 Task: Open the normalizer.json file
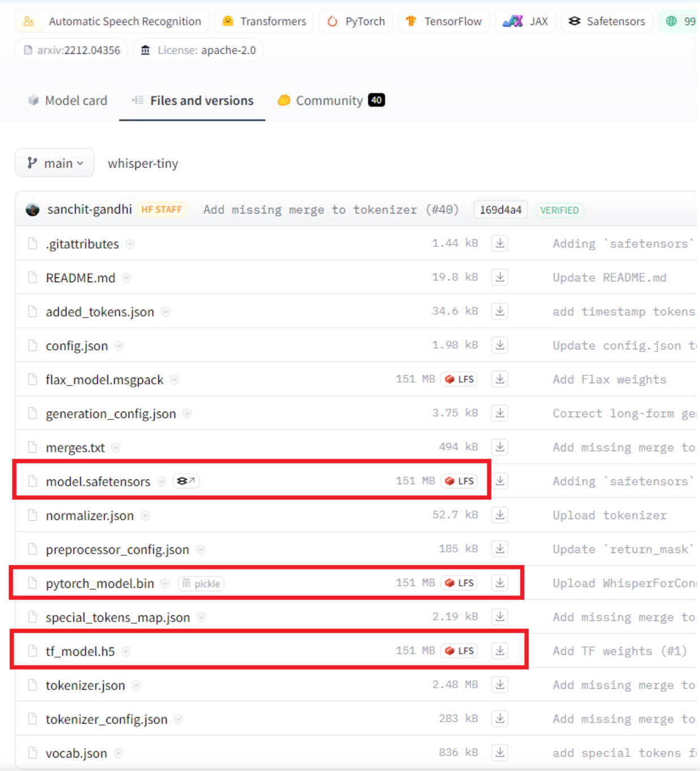pos(90,516)
